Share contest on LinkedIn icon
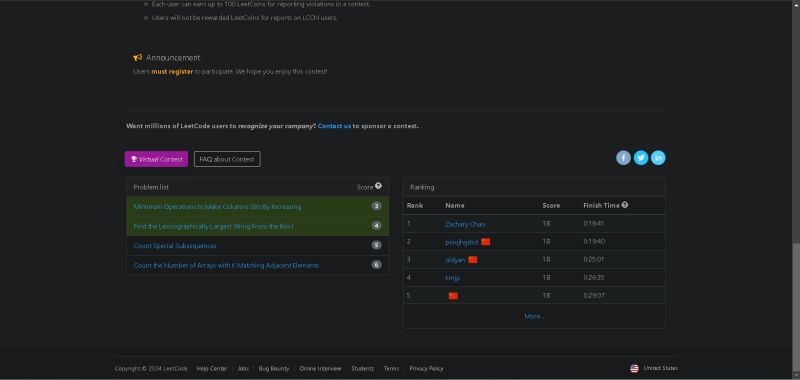This screenshot has height=380, width=800. (658, 158)
